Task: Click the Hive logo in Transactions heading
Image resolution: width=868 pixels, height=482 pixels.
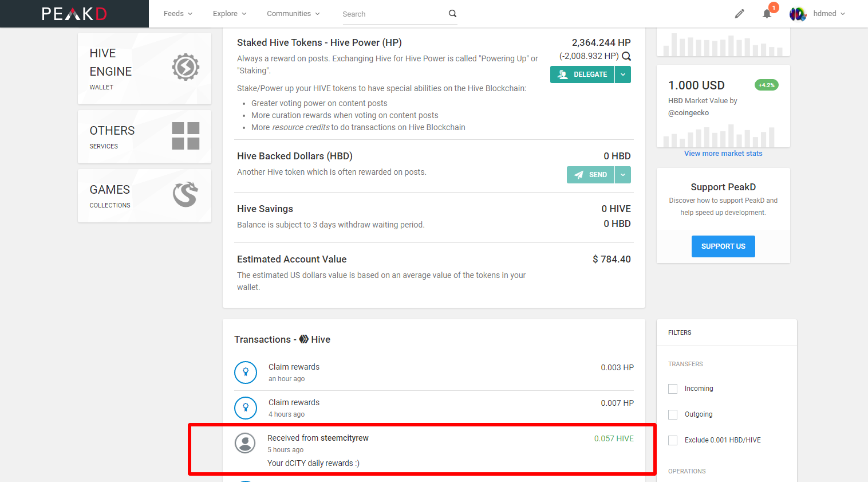Action: [x=304, y=339]
